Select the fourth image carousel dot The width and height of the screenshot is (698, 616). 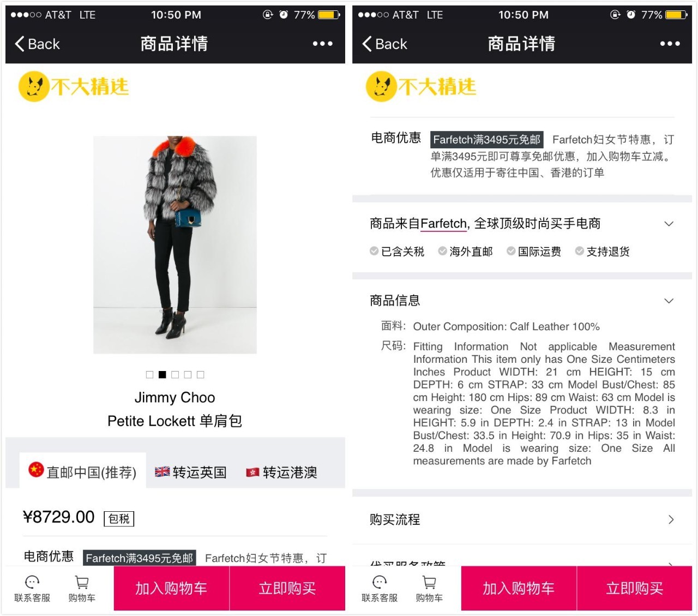188,375
